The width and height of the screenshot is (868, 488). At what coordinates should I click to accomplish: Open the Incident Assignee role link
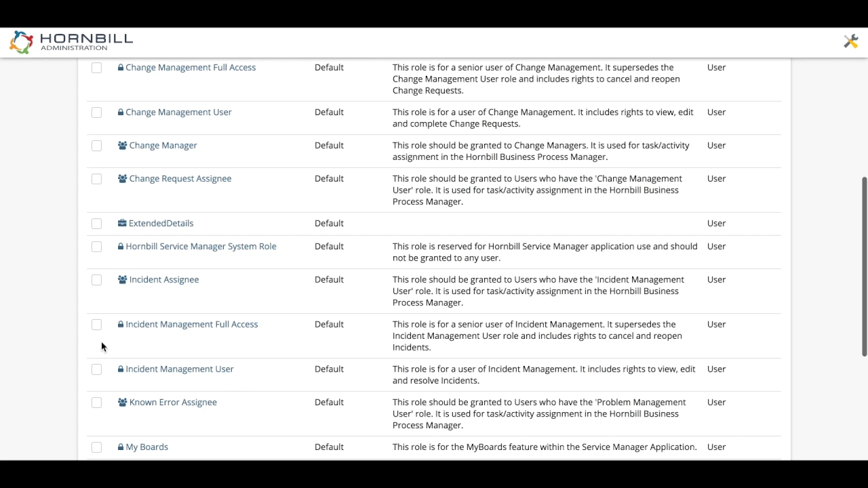point(164,280)
